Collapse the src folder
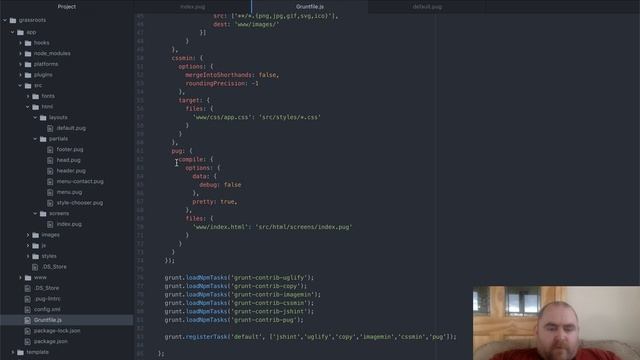640x360 pixels. coord(20,85)
